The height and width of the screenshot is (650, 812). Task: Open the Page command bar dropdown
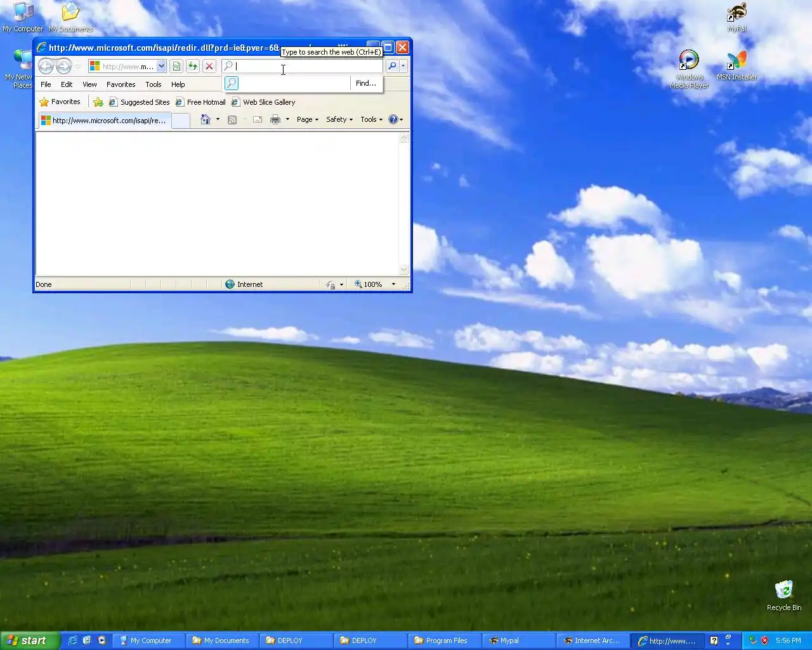(x=308, y=119)
